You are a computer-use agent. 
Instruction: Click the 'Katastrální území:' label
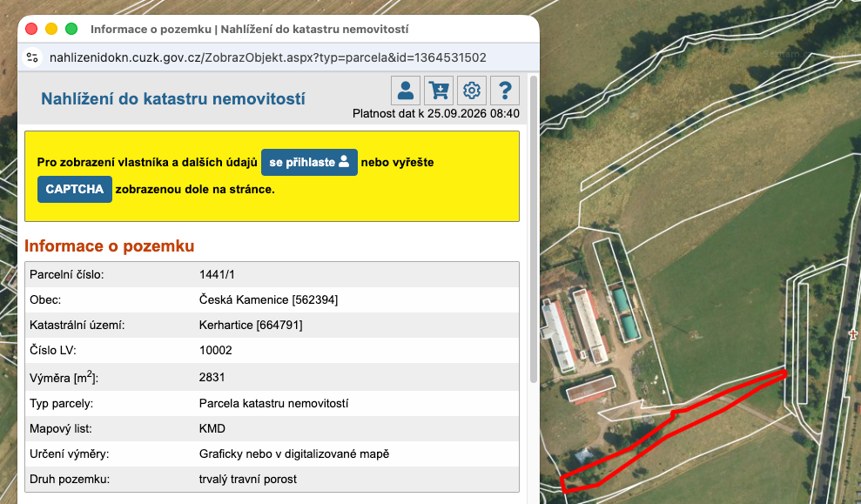pos(77,325)
